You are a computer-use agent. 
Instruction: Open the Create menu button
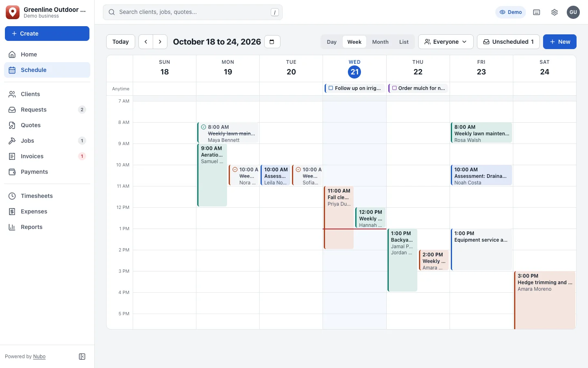pyautogui.click(x=47, y=34)
